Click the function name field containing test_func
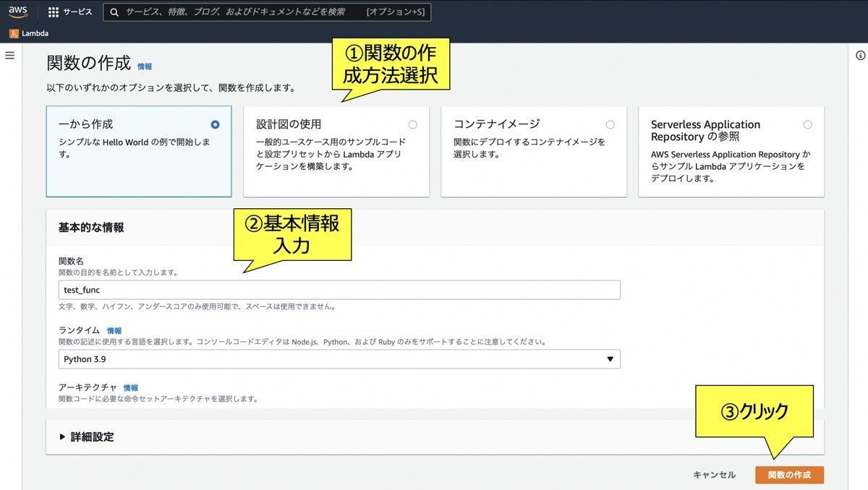This screenshot has width=868, height=490. tap(339, 289)
